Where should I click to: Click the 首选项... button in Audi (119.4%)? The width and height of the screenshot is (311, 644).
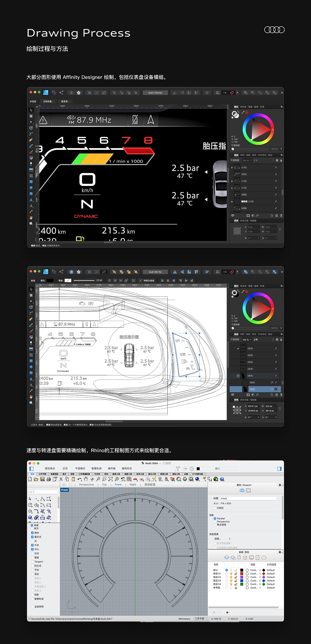(65, 102)
